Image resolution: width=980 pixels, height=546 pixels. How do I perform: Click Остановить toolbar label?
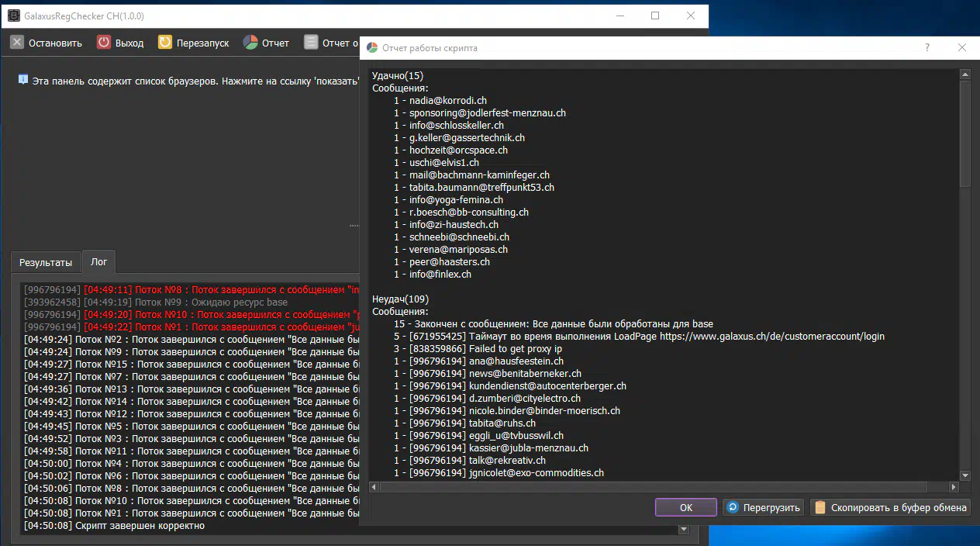tap(55, 43)
